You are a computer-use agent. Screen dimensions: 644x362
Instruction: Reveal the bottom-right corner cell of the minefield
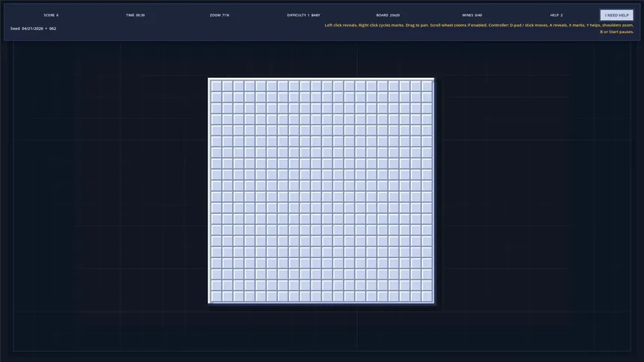pos(427,296)
